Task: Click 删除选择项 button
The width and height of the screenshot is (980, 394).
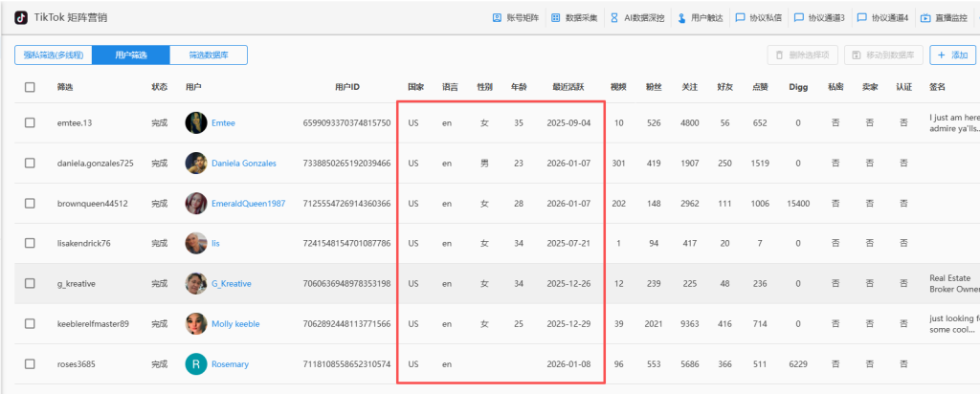Action: click(x=803, y=55)
